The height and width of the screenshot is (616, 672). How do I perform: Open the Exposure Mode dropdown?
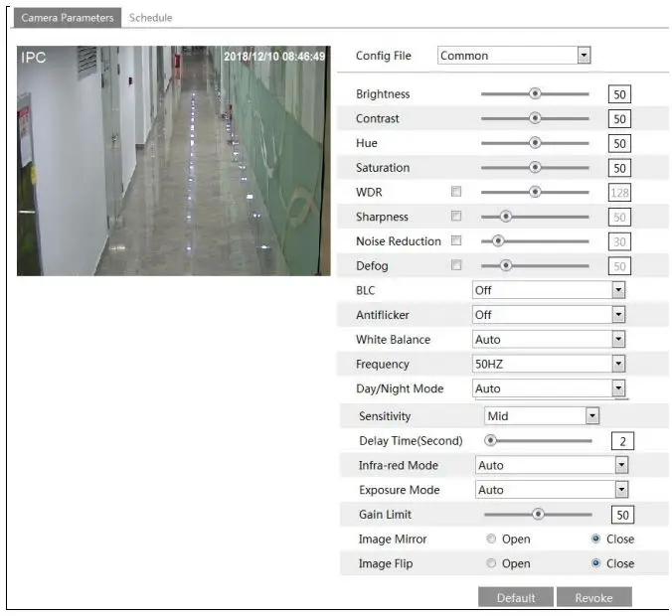point(552,489)
